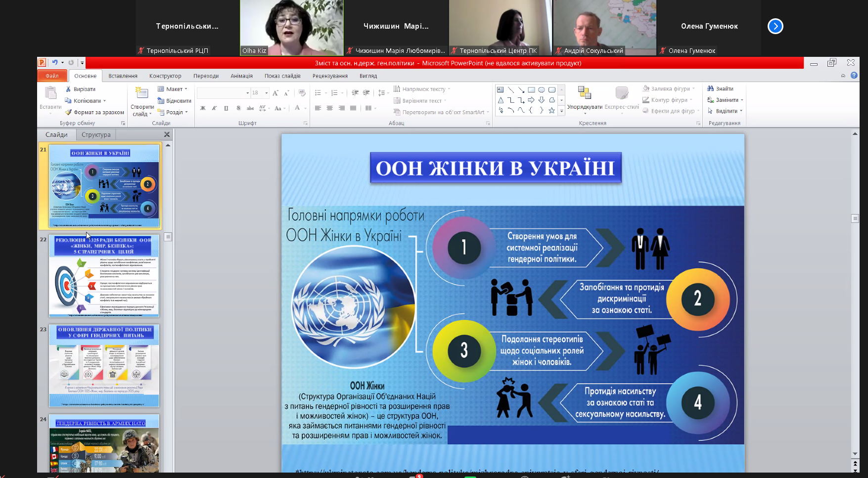This screenshot has height=478, width=868.
Task: Open the Layout (Макет) dropdown
Action: click(x=173, y=89)
